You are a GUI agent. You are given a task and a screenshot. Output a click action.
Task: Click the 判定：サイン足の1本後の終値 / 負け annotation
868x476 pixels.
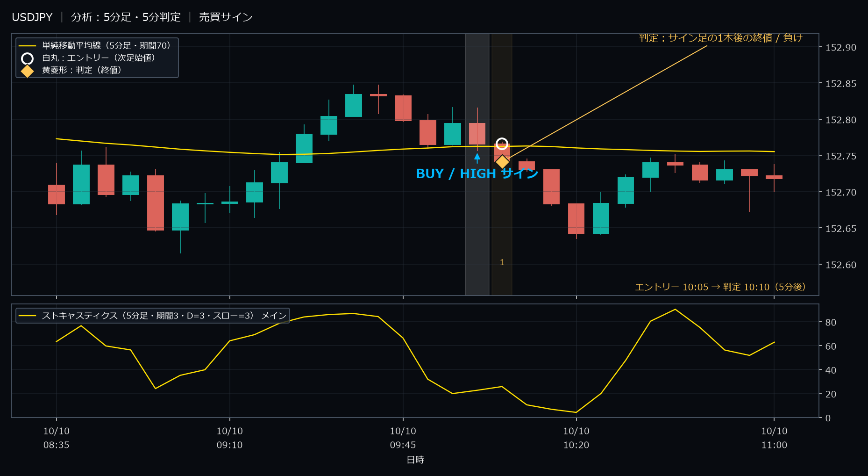pos(720,38)
